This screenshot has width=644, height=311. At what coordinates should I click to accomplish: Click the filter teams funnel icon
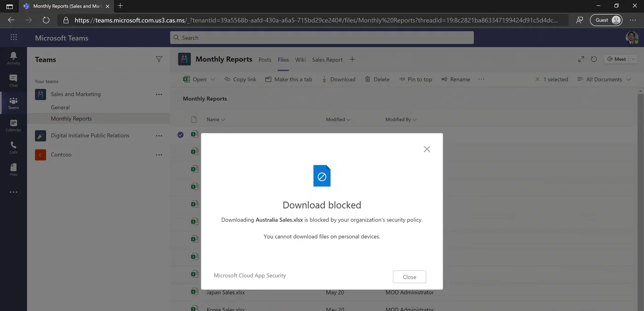[159, 59]
